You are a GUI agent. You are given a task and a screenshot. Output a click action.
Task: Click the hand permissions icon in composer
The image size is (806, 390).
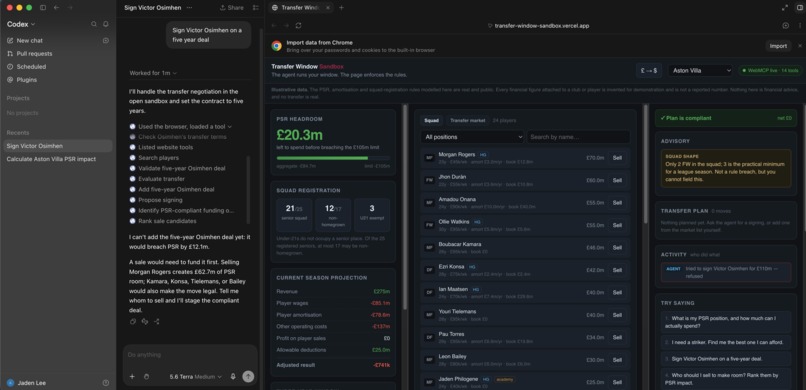[x=146, y=377]
